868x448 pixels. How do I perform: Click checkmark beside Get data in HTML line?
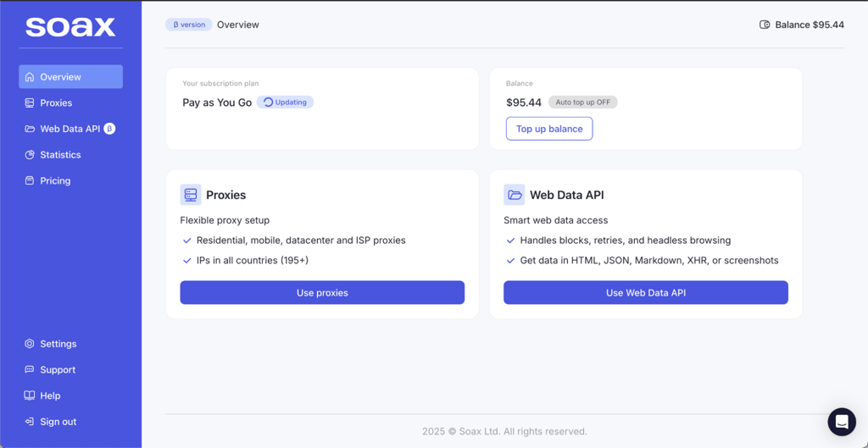510,261
